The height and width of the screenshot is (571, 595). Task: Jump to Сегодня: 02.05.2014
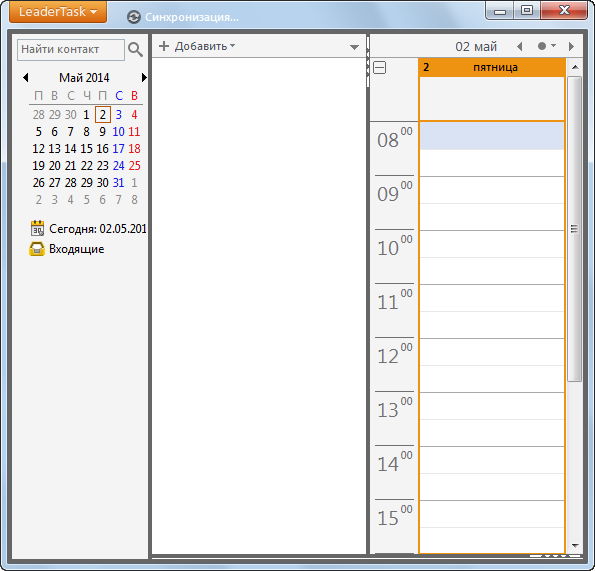98,229
